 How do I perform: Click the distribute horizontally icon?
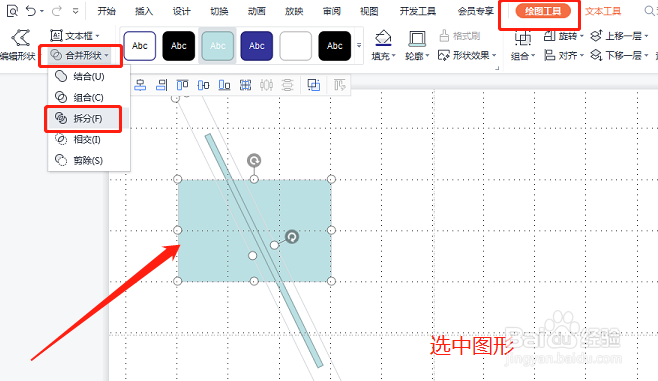pyautogui.click(x=266, y=85)
